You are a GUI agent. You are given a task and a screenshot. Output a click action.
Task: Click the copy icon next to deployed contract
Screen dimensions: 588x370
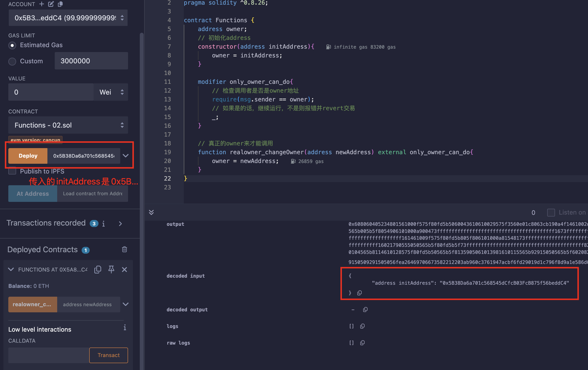98,269
